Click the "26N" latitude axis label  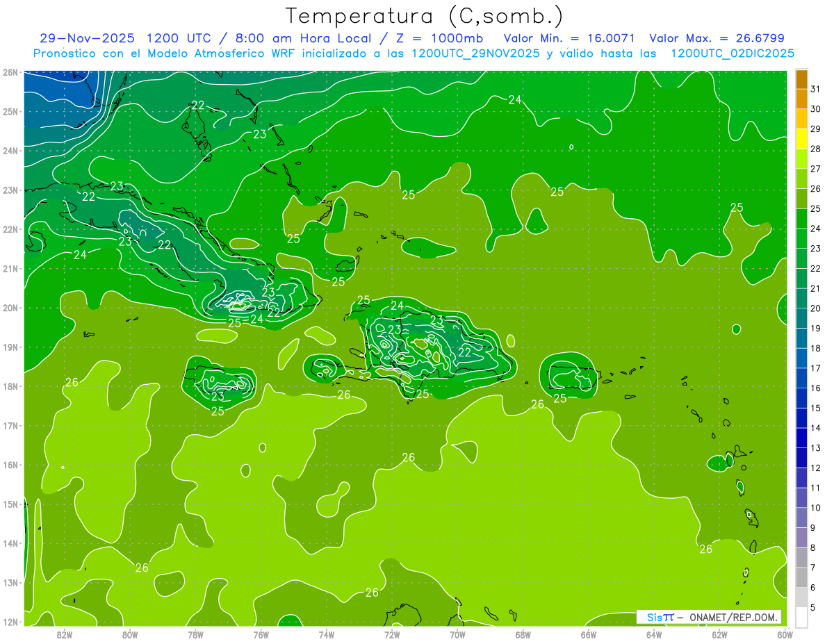(x=10, y=72)
